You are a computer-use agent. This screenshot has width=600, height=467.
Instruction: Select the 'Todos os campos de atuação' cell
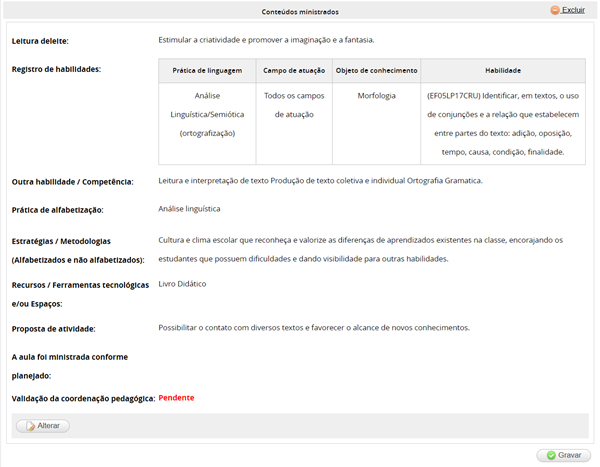click(x=294, y=124)
